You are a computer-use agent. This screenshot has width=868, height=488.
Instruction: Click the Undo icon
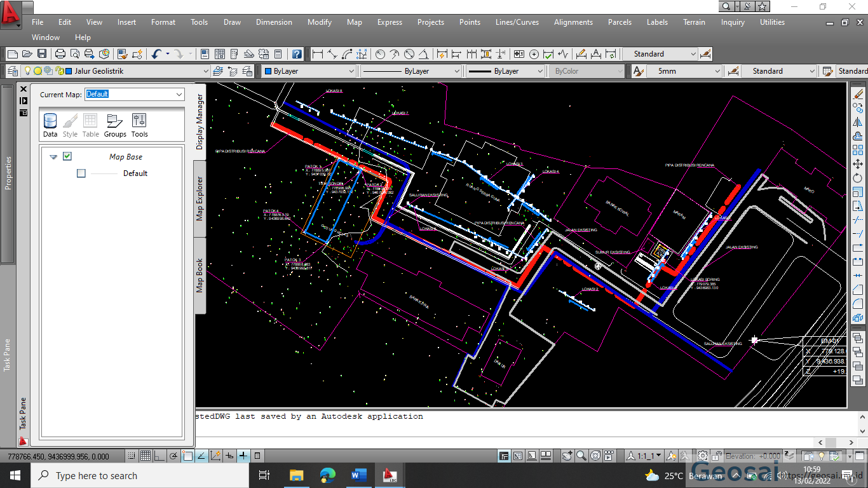click(156, 53)
